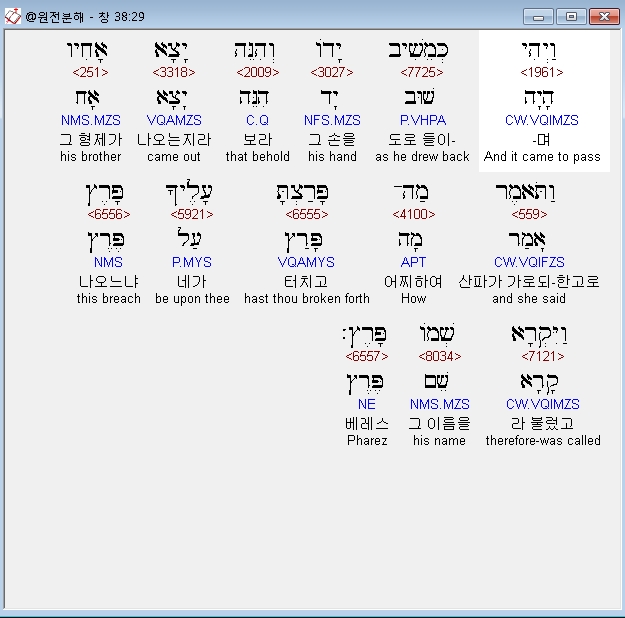Click the Korean gloss '나오느냐'

[108, 281]
